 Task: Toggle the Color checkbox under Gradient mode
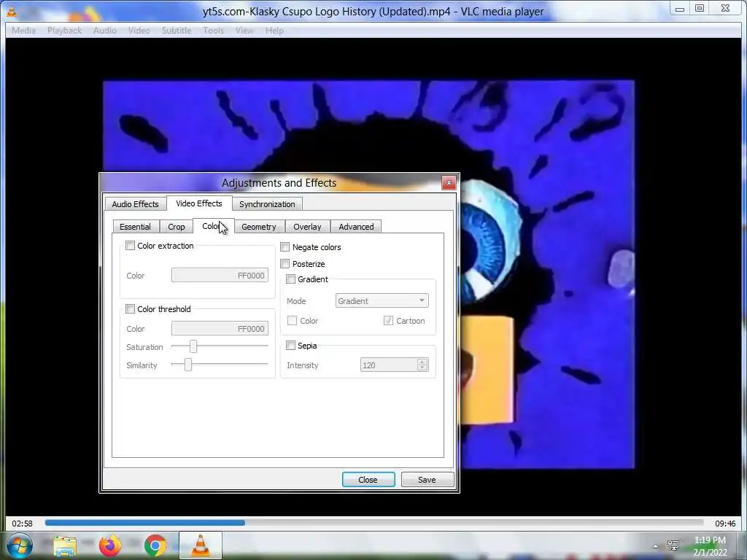point(292,321)
